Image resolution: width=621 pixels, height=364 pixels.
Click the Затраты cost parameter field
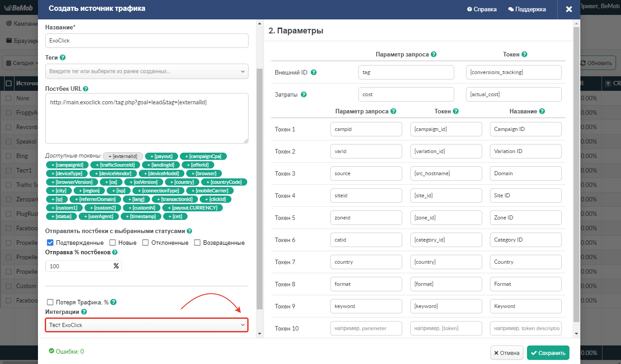point(406,94)
